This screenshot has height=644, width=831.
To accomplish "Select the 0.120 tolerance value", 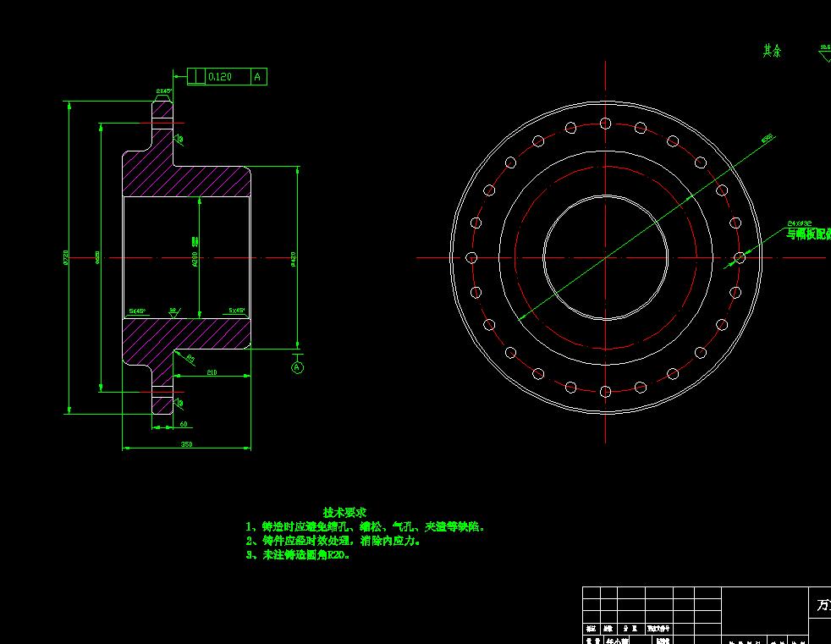I will click(x=220, y=77).
